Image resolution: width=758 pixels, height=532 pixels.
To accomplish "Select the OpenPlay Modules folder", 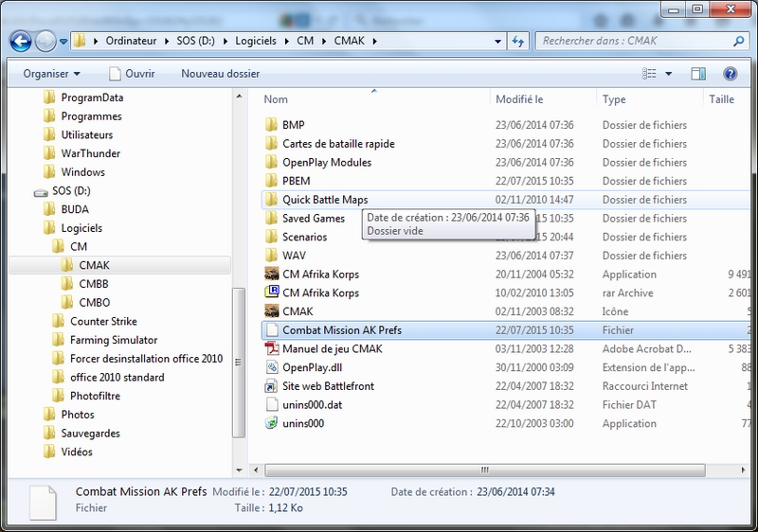I will click(327, 163).
